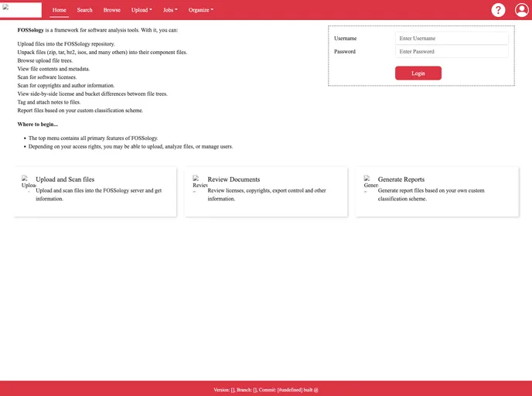Focus the Enter Password field
Image resolution: width=532 pixels, height=396 pixels.
(452, 52)
